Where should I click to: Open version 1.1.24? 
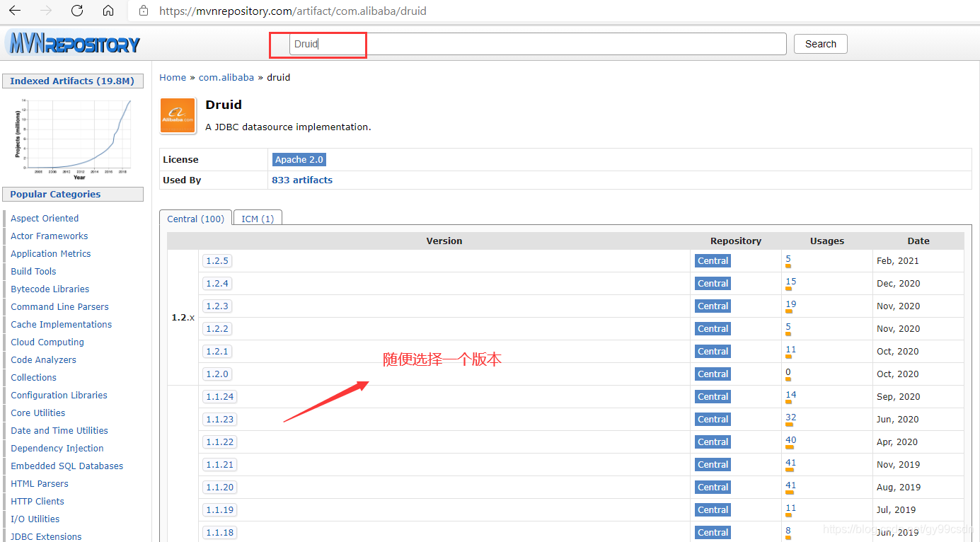(x=220, y=397)
